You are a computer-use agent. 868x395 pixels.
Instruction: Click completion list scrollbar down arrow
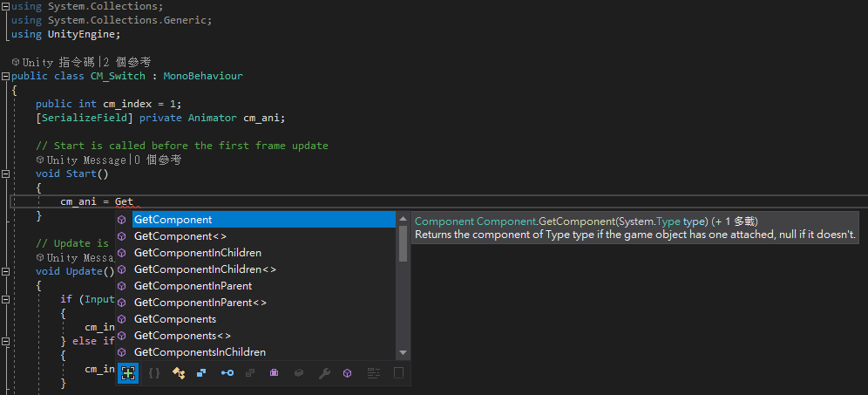click(x=403, y=353)
